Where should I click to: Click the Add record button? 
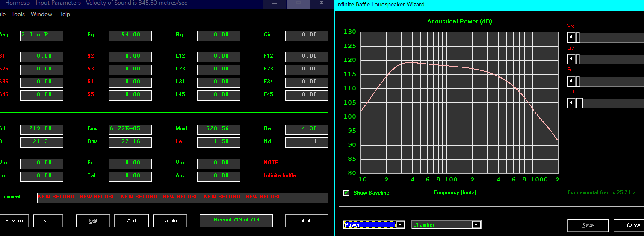click(131, 221)
